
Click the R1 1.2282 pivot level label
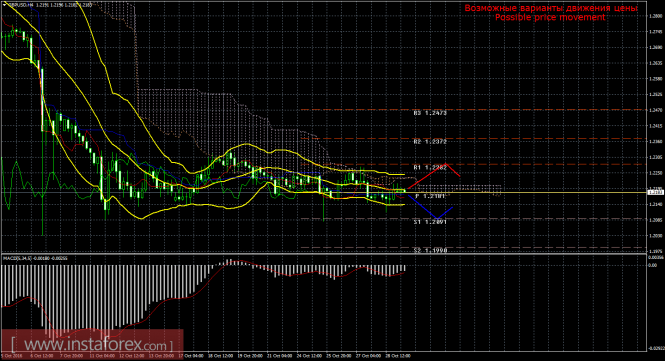point(430,168)
